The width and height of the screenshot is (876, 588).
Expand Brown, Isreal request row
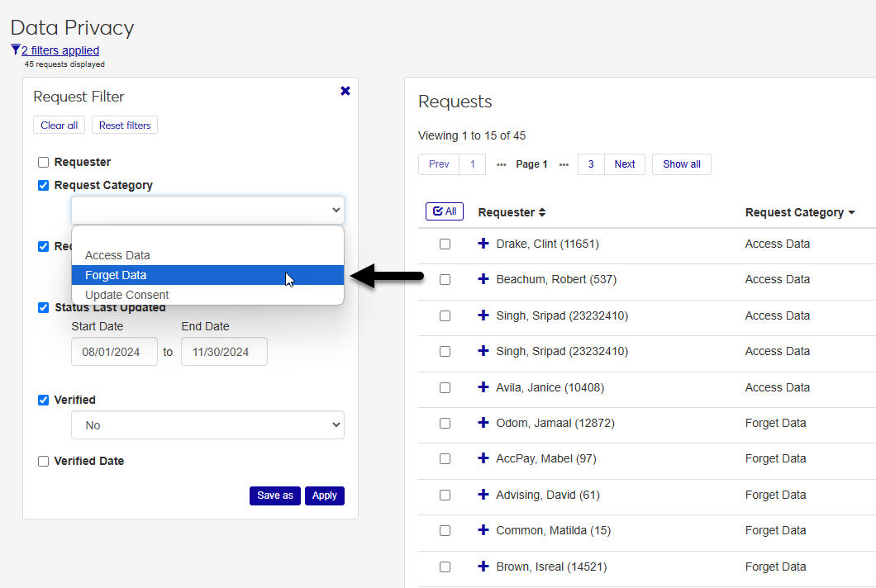pyautogui.click(x=483, y=567)
